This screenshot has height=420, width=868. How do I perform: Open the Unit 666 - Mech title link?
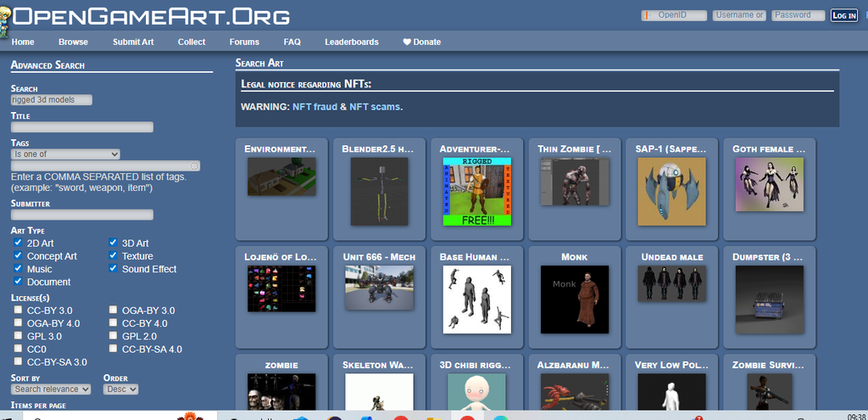[379, 257]
